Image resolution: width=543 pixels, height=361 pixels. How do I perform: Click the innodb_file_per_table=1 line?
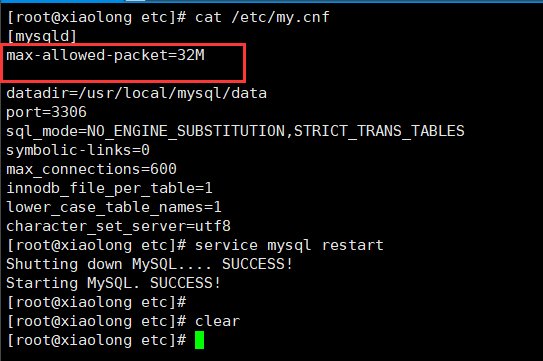click(109, 188)
